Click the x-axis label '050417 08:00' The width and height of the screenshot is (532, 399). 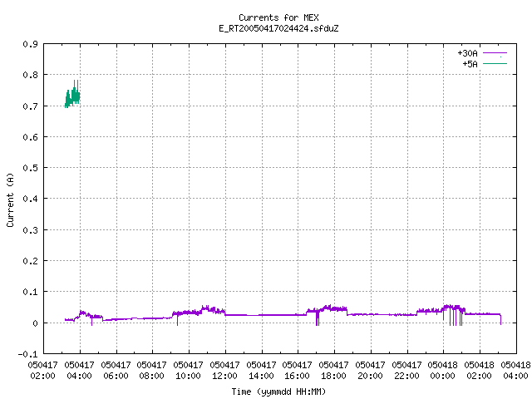(151, 370)
